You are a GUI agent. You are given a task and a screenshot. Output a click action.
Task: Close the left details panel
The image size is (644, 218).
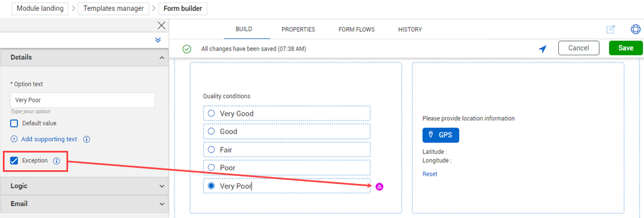click(x=161, y=26)
